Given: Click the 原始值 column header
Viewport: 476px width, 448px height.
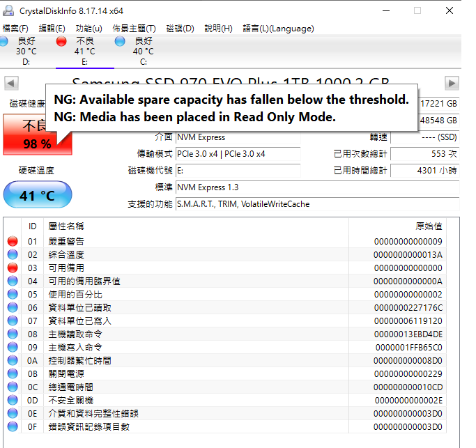Looking at the screenshot, I should coord(428,226).
